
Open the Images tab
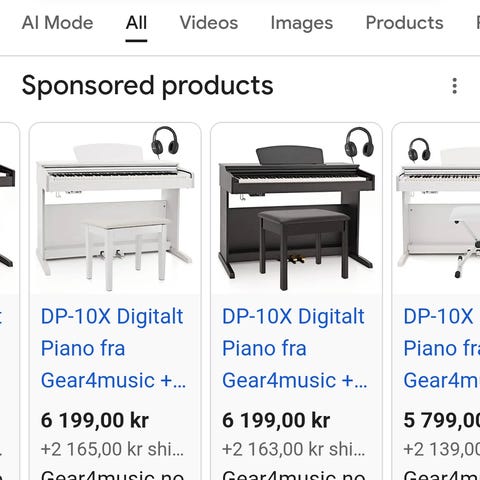click(x=302, y=23)
